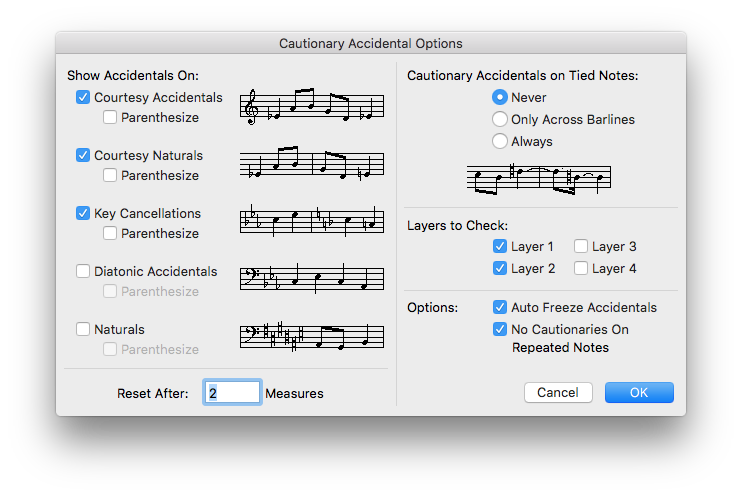Screen dimensions: 742x496
Task: Select the Never radio button
Action: 500,97
